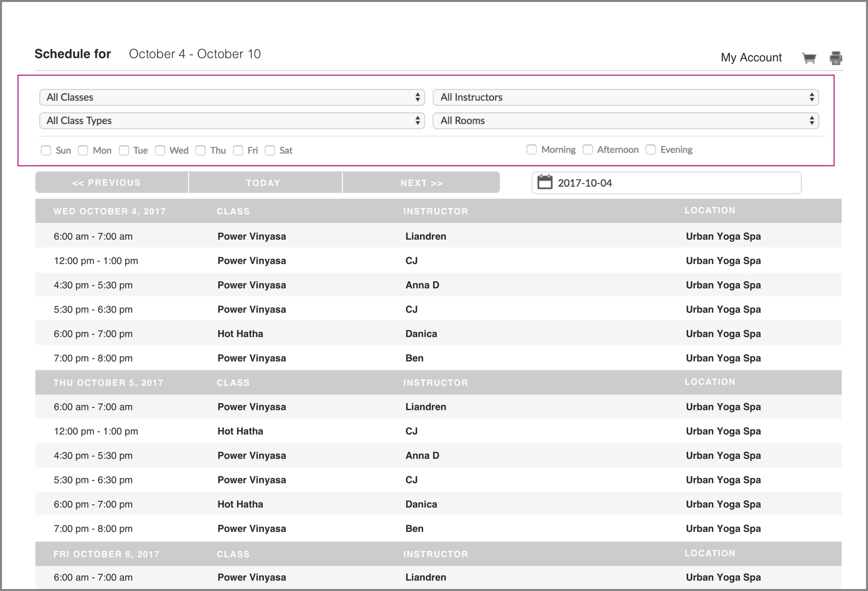This screenshot has width=868, height=591.
Task: Tick the Sun day checkbox
Action: click(46, 150)
